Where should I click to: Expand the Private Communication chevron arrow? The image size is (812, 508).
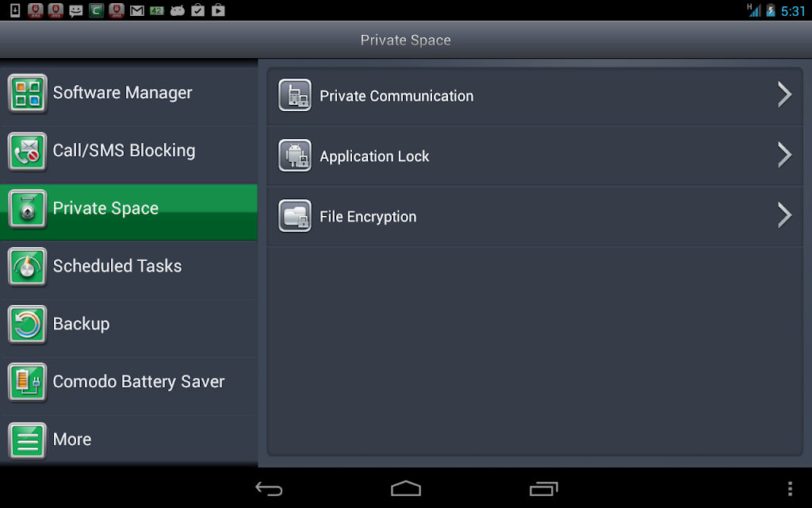[x=784, y=95]
